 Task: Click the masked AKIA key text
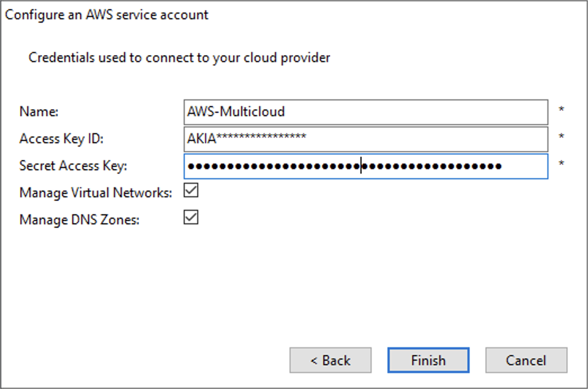(x=247, y=139)
